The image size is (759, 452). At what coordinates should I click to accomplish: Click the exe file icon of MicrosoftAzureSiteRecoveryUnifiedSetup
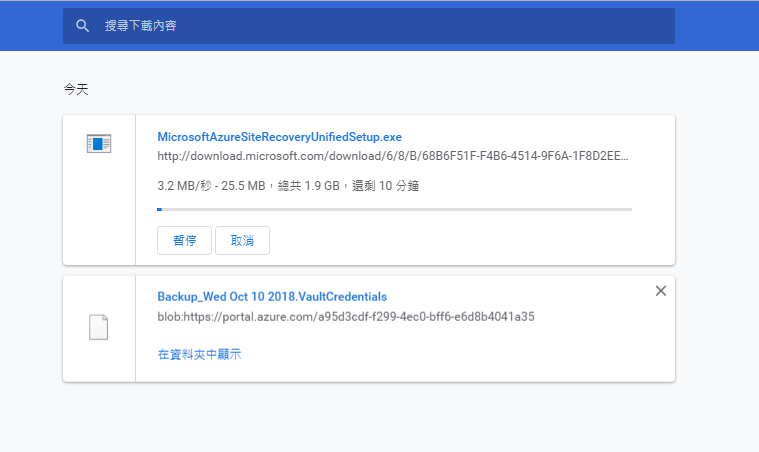tap(99, 144)
